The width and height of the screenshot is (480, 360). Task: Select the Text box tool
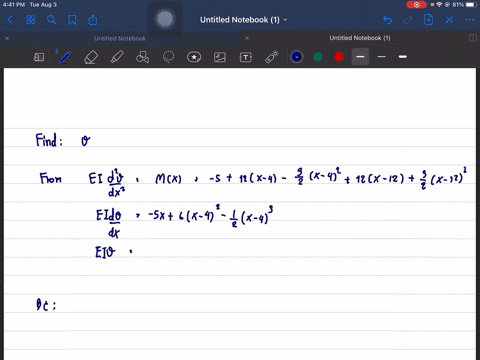click(x=246, y=57)
